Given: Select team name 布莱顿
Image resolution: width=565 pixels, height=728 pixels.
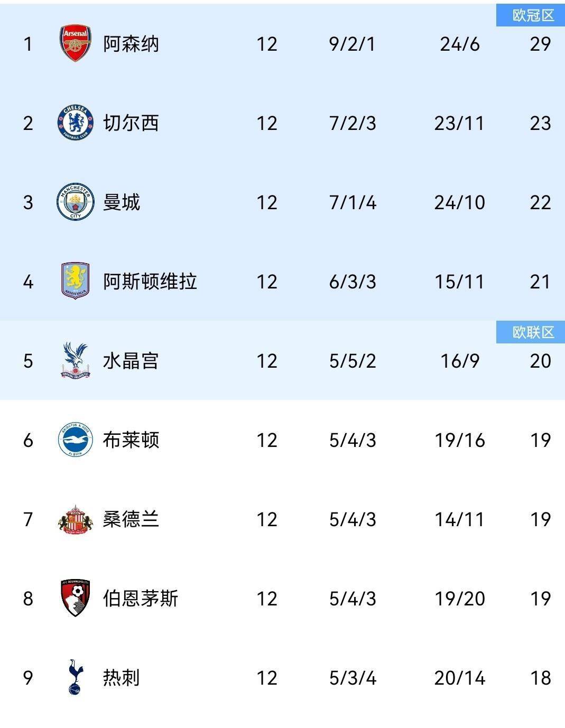Looking at the screenshot, I should coord(131,440).
